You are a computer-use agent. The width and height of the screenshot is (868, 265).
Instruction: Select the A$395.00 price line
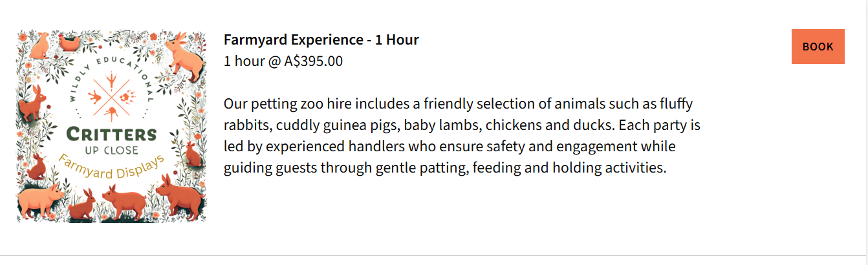click(x=283, y=61)
